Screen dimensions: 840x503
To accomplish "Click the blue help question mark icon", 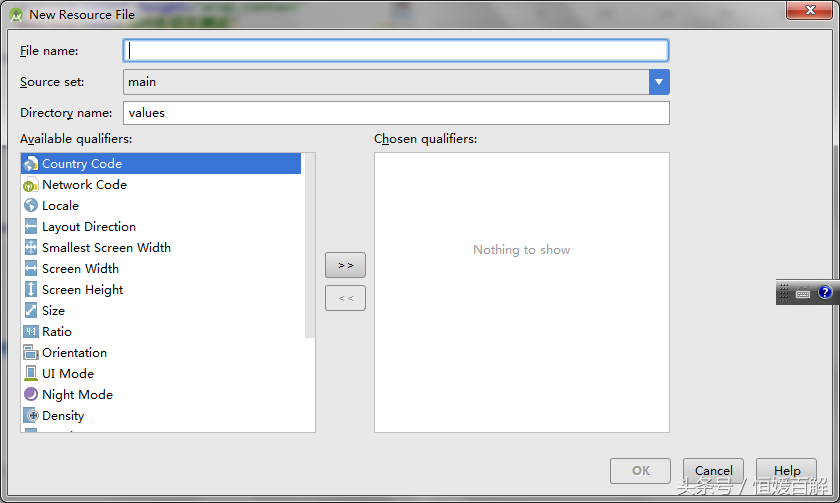I will 825,292.
